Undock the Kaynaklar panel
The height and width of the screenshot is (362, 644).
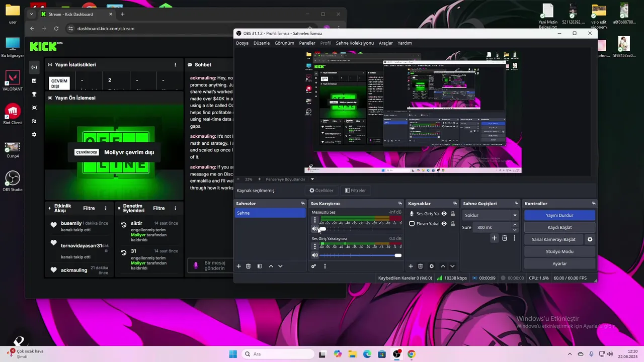pos(454,204)
